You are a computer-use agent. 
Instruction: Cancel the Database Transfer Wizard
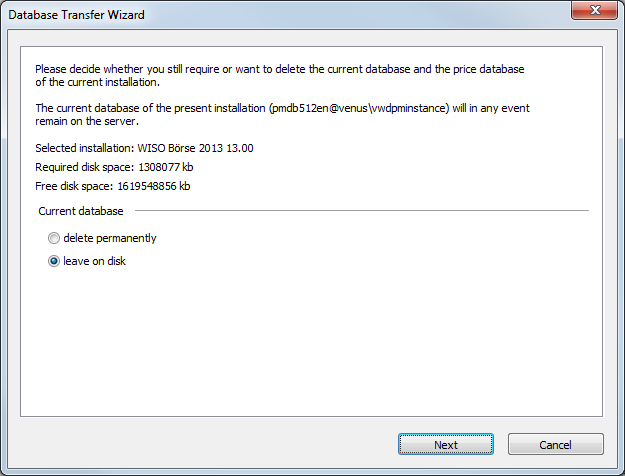coord(555,445)
